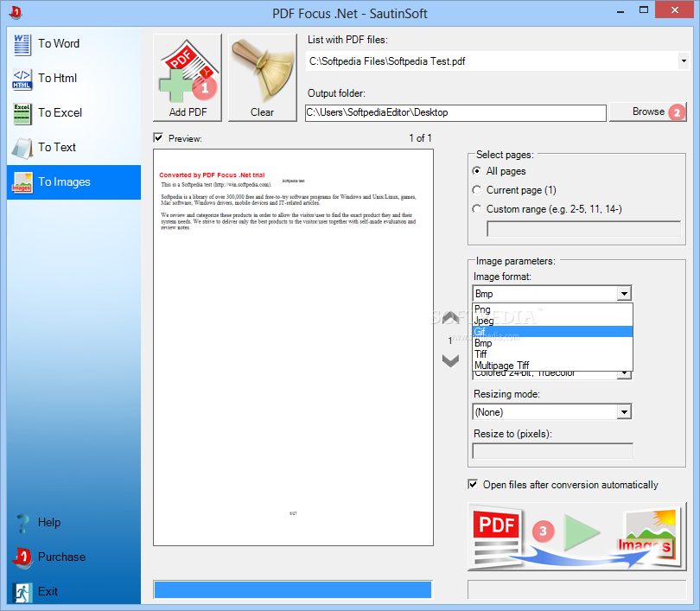The image size is (700, 611).
Task: Collapse the Image format dropdown
Action: pyautogui.click(x=624, y=294)
